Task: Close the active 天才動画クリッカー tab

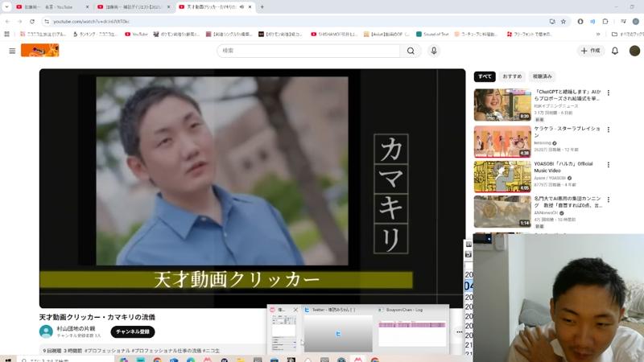Action: pos(250,7)
